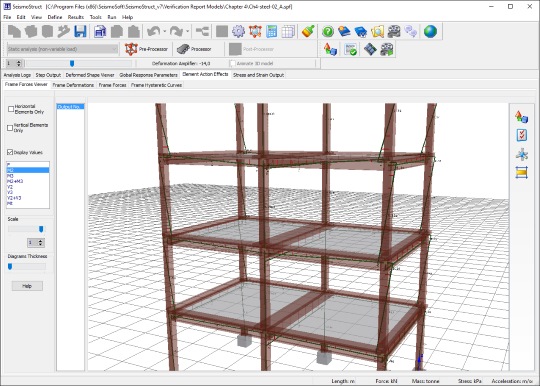Click the Pre-Processor button
This screenshot has width=540, height=386.
point(146,49)
